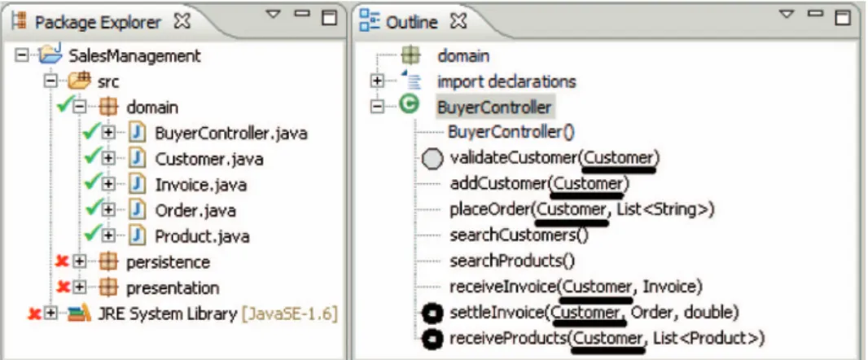Click the Outline tab icon
The image size is (868, 360).
[369, 22]
